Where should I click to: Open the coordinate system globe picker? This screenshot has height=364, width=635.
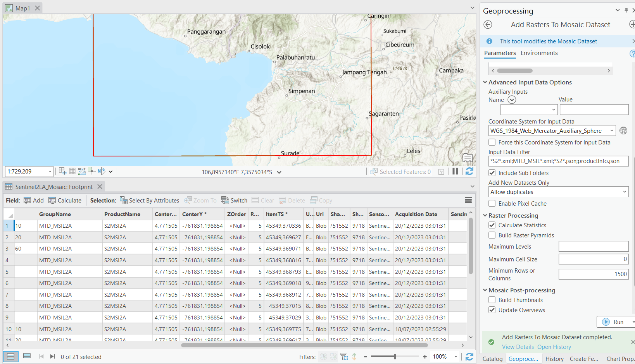[x=623, y=131]
